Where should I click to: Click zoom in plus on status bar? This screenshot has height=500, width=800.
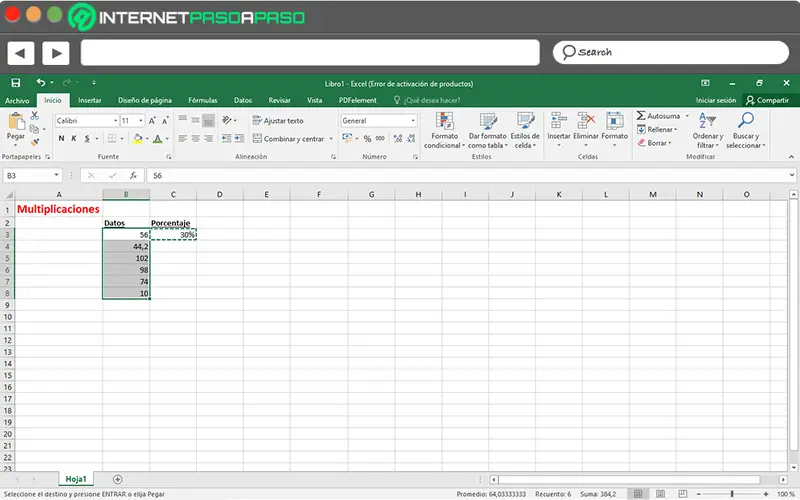pos(766,494)
